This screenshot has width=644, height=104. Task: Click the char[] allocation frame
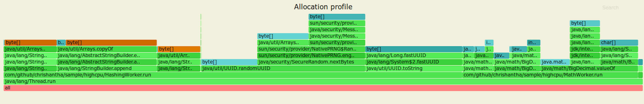point(619,42)
